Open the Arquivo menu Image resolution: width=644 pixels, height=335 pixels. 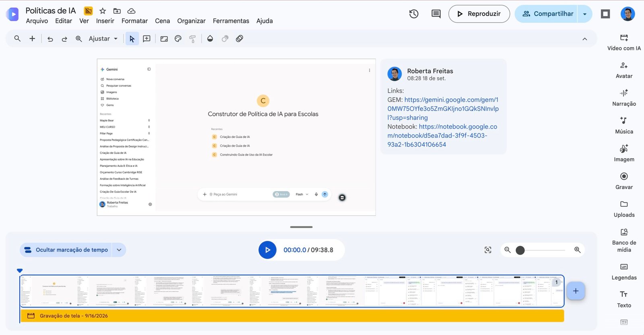click(x=37, y=21)
